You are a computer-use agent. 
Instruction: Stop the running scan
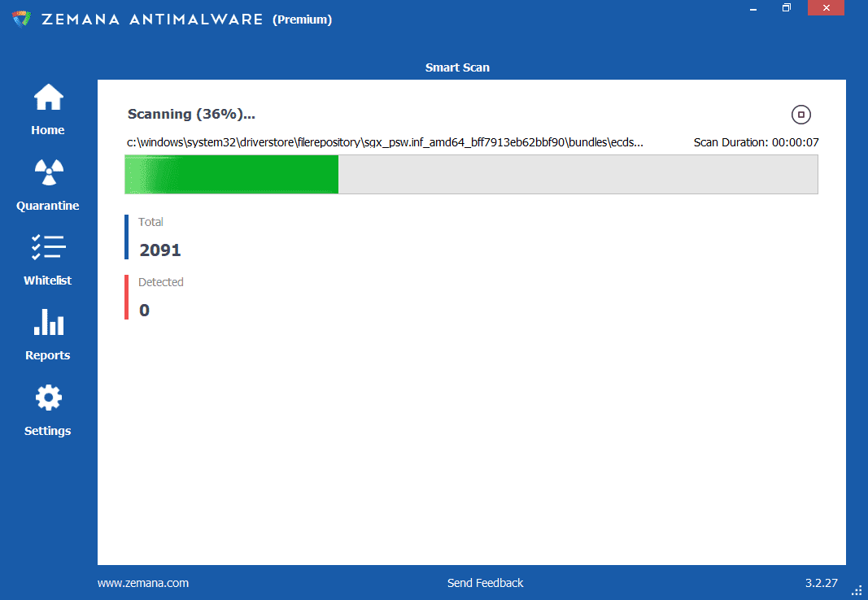coord(801,115)
